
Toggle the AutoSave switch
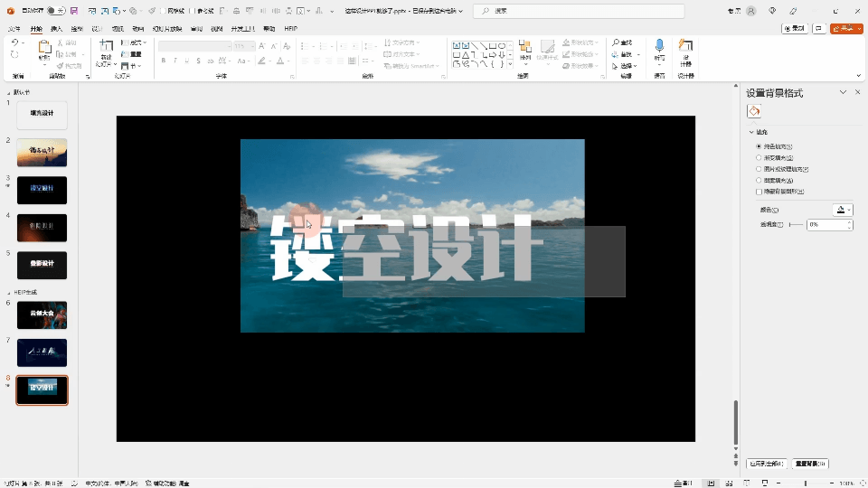56,11
